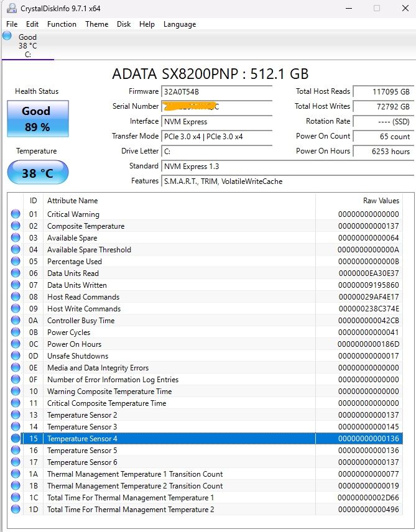Click the status orb for Thermal Management Temperature 2 Transition Count
This screenshot has width=416, height=532.
(x=16, y=485)
